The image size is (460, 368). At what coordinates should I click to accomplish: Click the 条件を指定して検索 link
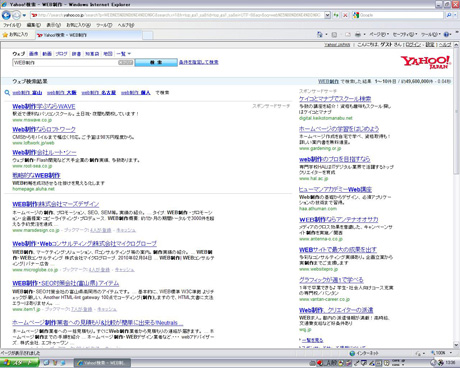199,62
